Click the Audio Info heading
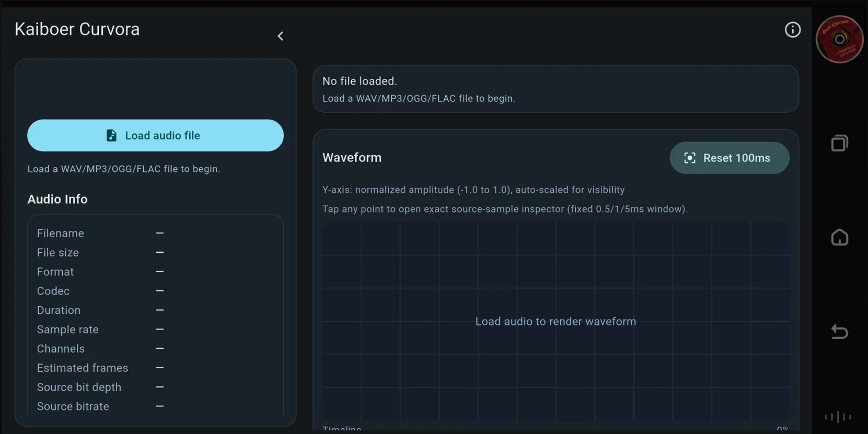868x434 pixels. point(57,199)
